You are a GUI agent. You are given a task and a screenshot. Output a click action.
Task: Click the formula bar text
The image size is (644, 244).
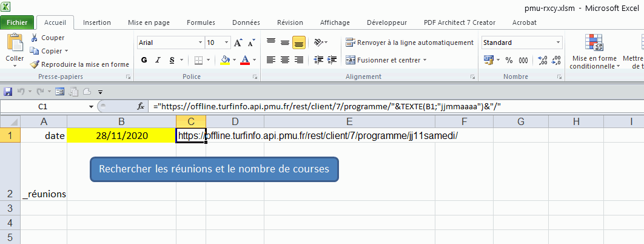[327, 106]
